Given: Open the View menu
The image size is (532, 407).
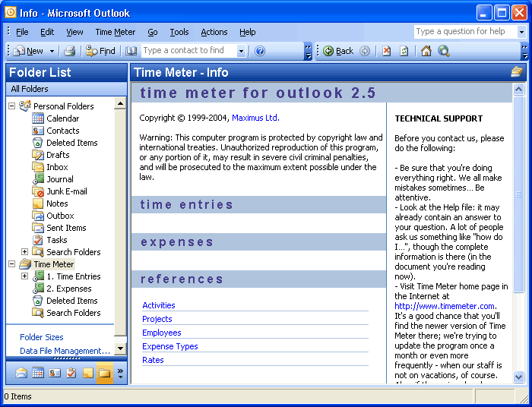Looking at the screenshot, I should coord(74,32).
